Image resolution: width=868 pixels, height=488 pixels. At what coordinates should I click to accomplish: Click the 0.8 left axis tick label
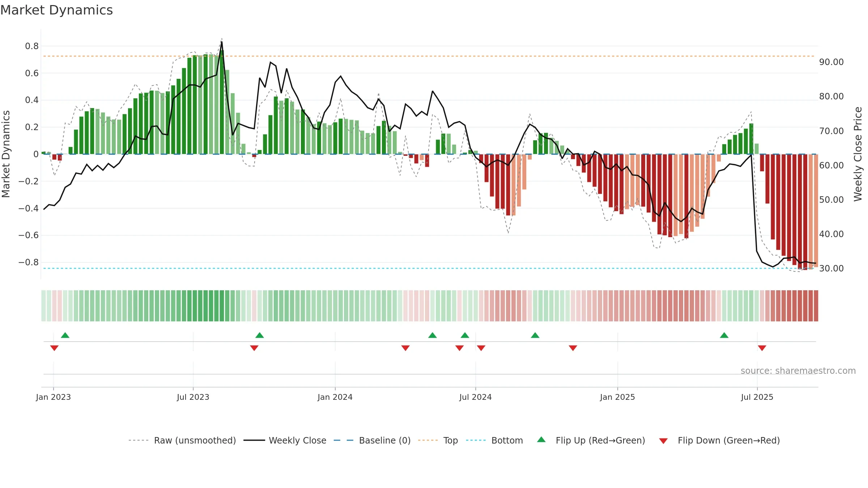[x=32, y=46]
